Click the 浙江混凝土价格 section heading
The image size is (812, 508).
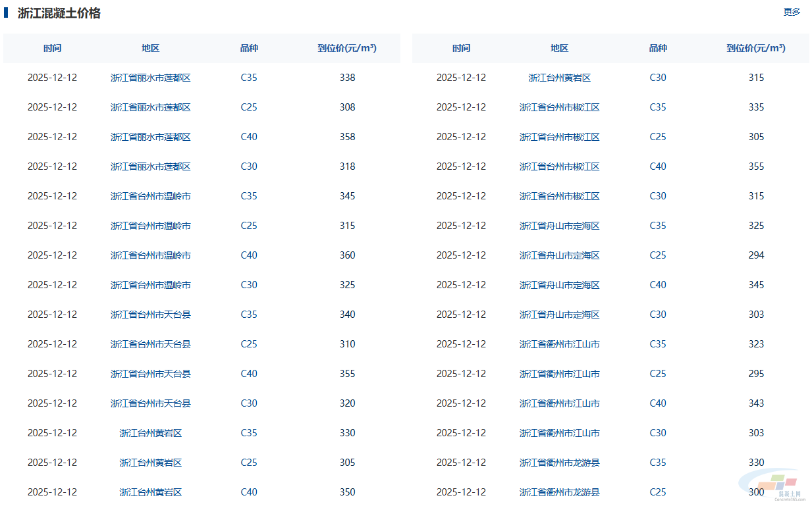[x=59, y=13]
